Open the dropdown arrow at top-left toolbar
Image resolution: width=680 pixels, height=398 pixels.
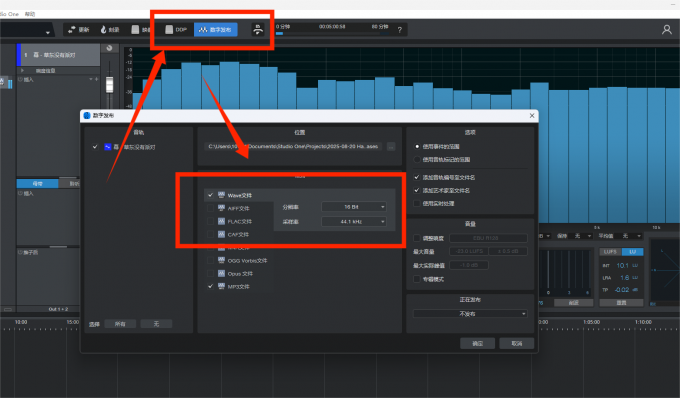point(48,33)
